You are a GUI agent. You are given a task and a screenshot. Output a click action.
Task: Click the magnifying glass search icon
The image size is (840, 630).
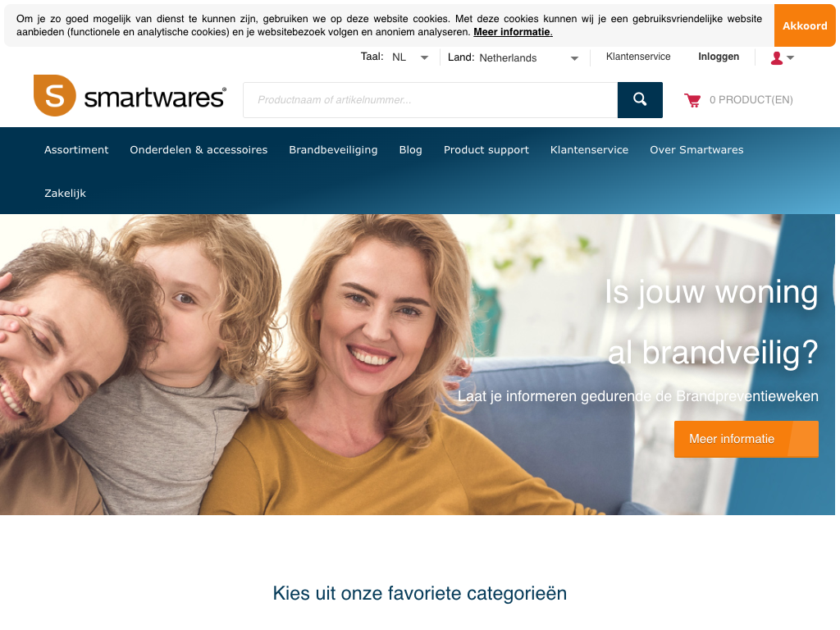click(640, 99)
